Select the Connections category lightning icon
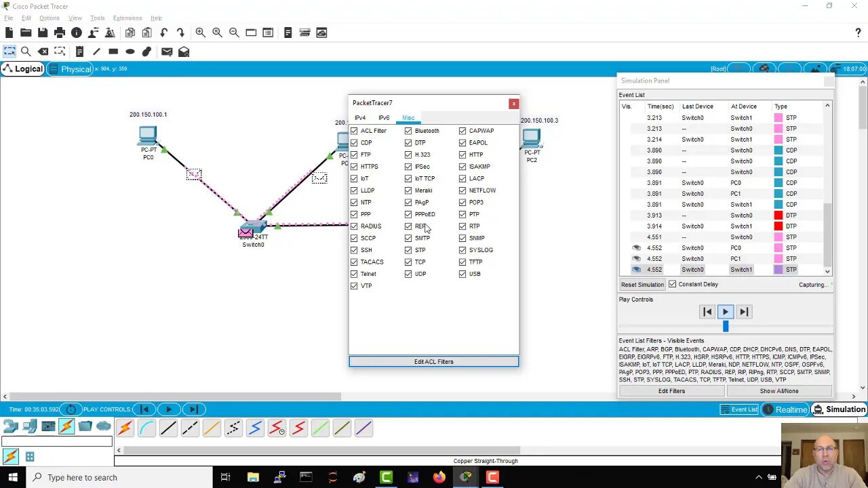Image resolution: width=868 pixels, height=488 pixels. click(66, 426)
